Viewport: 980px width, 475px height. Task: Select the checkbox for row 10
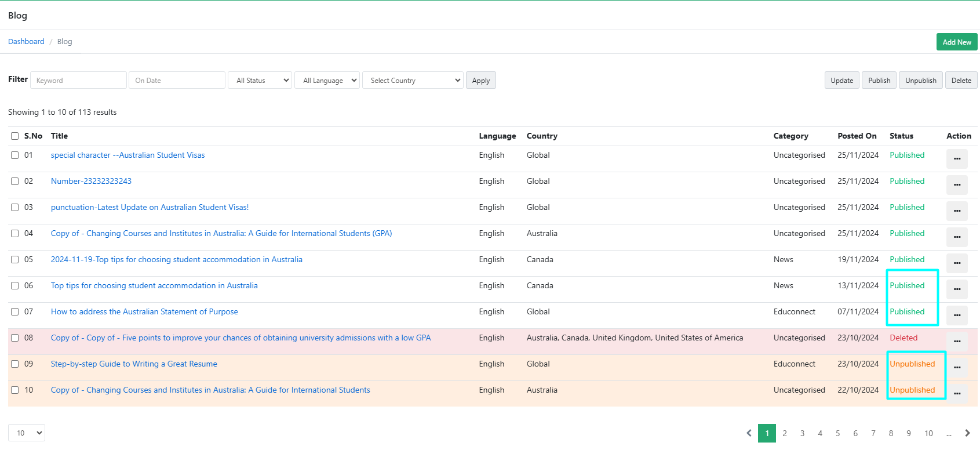point(15,390)
